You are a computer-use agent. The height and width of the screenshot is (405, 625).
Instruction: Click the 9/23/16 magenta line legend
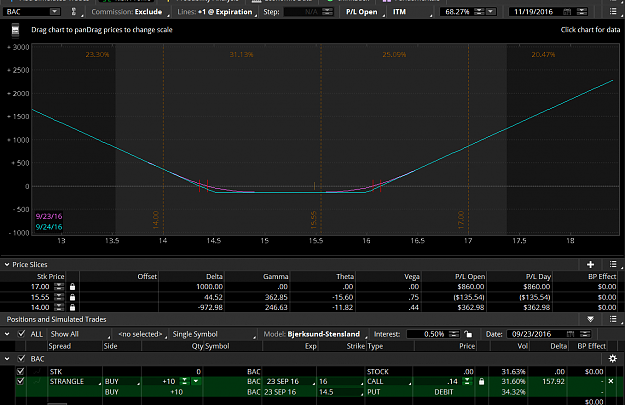coord(49,216)
